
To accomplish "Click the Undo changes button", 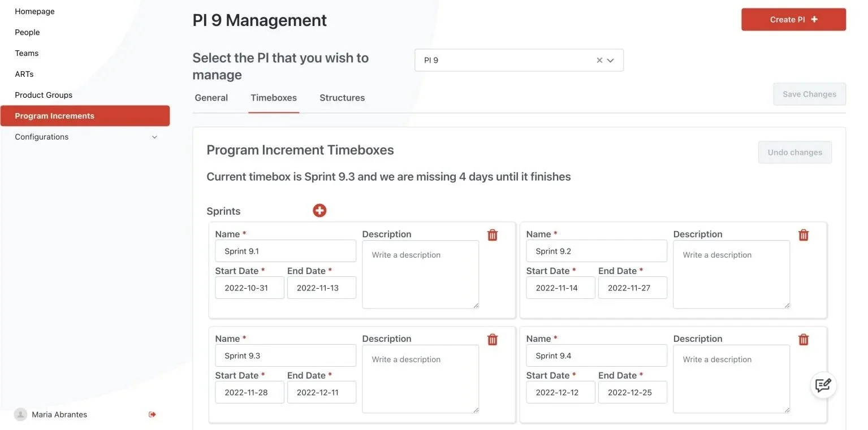I will (794, 153).
